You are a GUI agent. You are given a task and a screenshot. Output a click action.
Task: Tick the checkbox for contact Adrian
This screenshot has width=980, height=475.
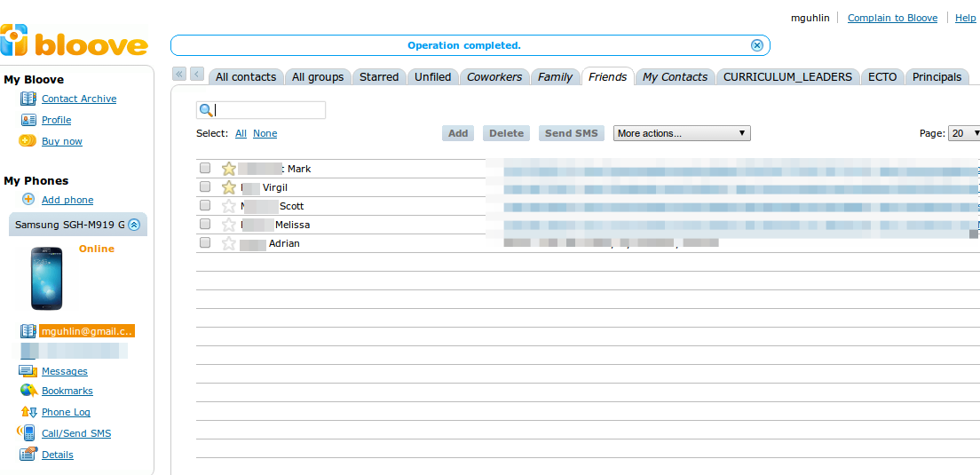(205, 242)
